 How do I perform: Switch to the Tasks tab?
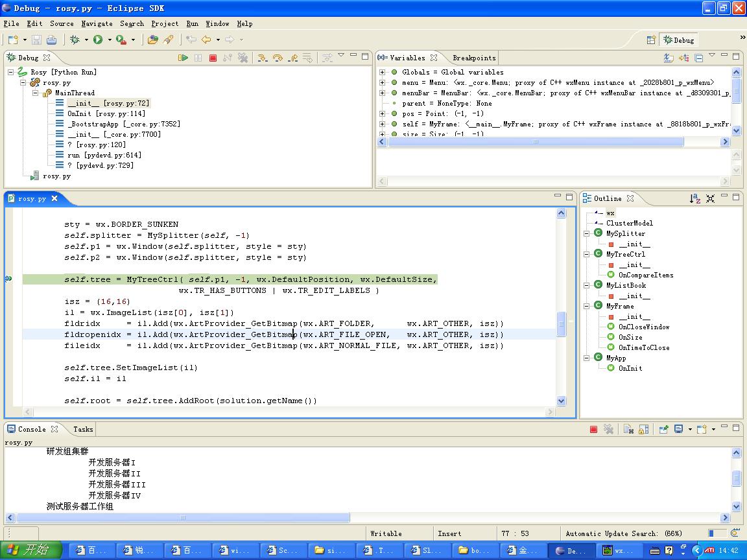tap(83, 429)
